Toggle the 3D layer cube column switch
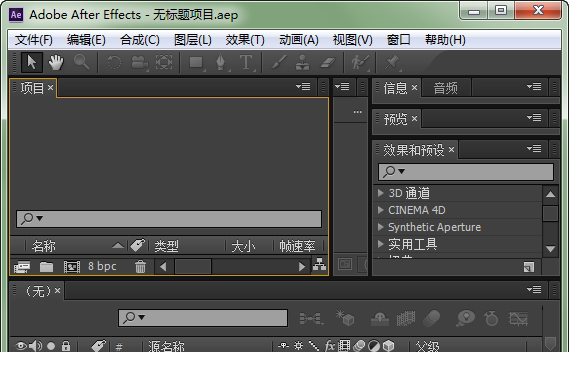This screenshot has height=366, width=569. click(389, 346)
